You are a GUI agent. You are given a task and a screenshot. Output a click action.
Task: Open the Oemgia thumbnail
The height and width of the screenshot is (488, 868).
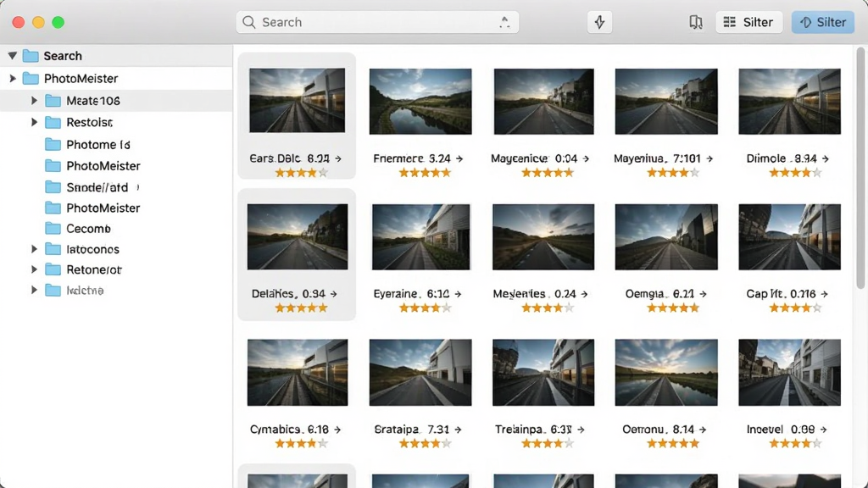[666, 237]
